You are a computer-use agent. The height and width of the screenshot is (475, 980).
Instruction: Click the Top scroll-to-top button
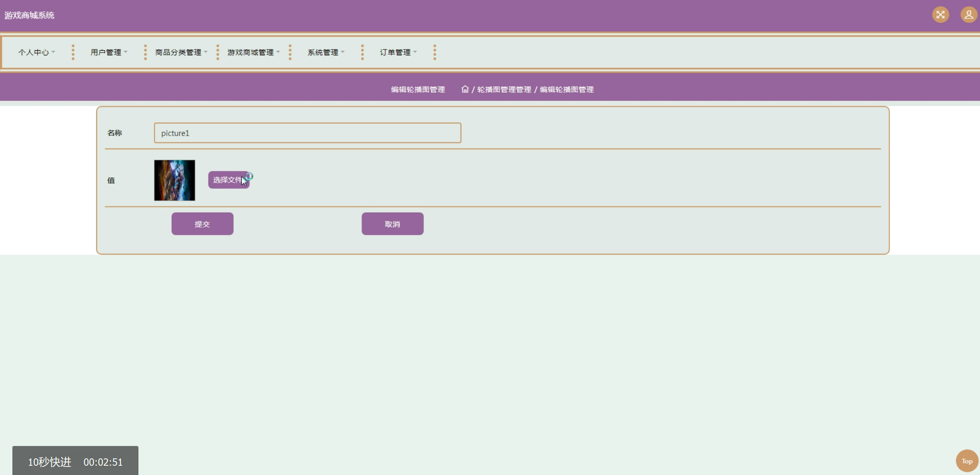click(x=967, y=461)
